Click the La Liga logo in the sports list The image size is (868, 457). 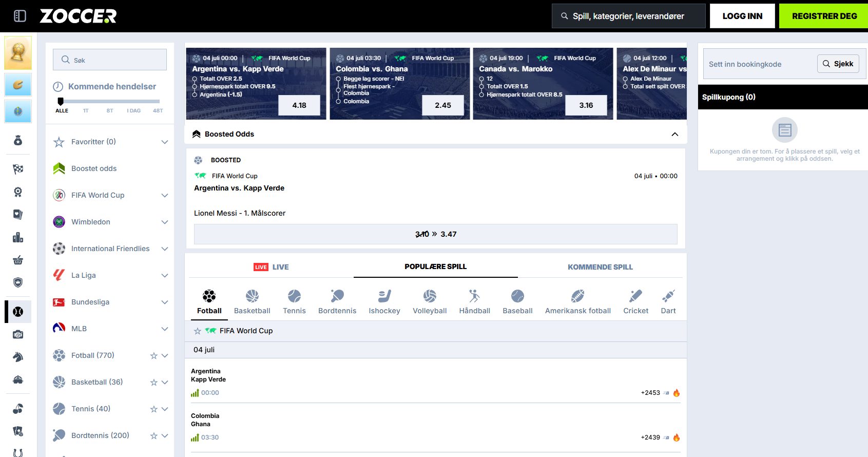59,275
